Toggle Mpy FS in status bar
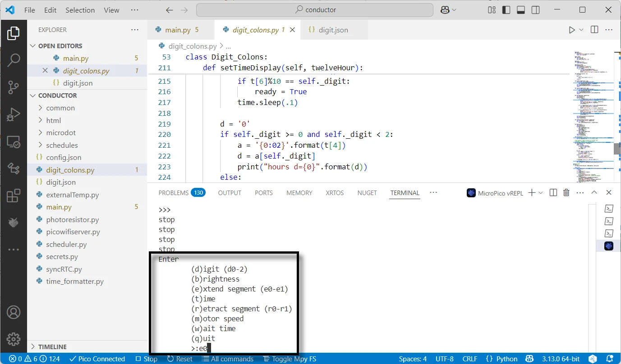621x364 pixels. [290, 359]
